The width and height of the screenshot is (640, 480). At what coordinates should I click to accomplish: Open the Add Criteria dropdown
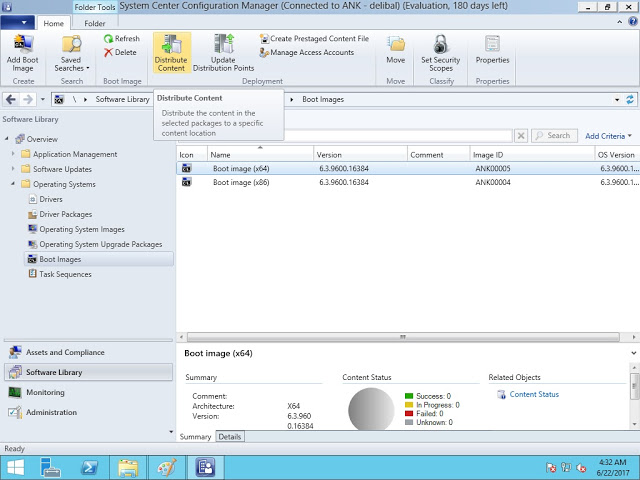click(608, 136)
